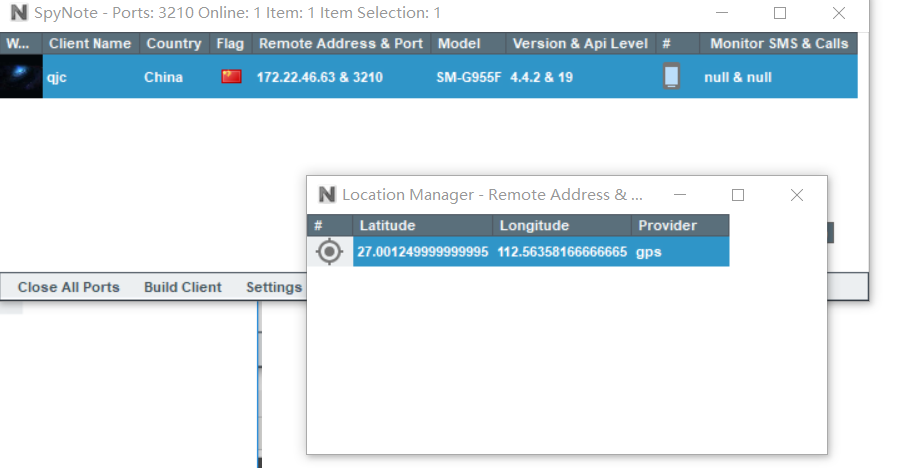Click the Location Manager N logo icon
911x468 pixels.
(x=327, y=195)
